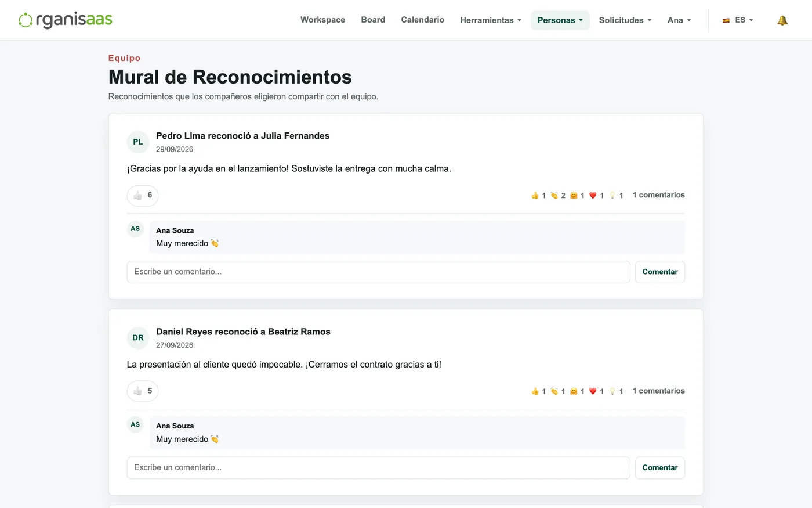Screen dimensions: 812x508
Task: Click hugging face reaction on Daniel Reyes's post
Action: [577, 391]
